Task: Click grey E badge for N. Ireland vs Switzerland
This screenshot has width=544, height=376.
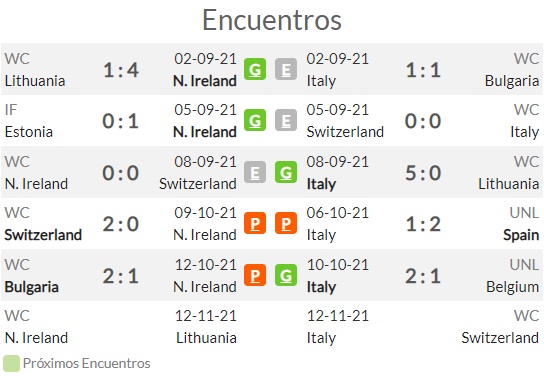Action: 255,172
